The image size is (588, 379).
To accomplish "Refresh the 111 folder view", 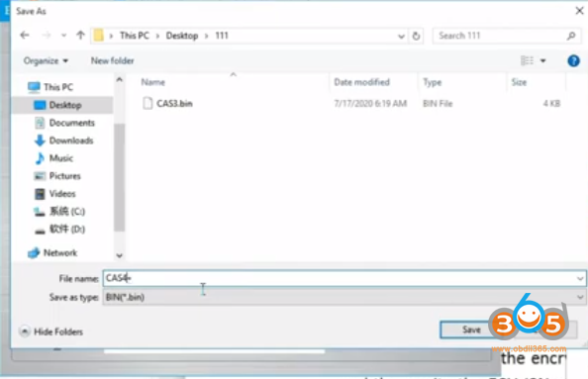I will 416,36.
